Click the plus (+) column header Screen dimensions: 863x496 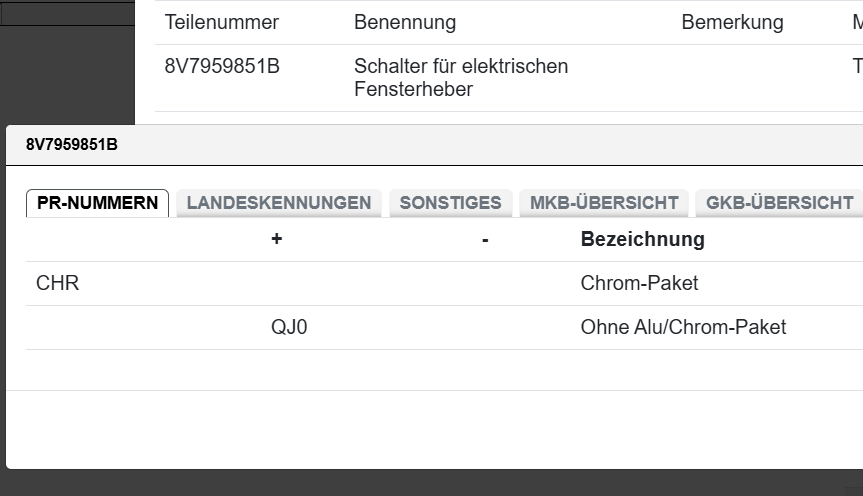[x=276, y=240]
